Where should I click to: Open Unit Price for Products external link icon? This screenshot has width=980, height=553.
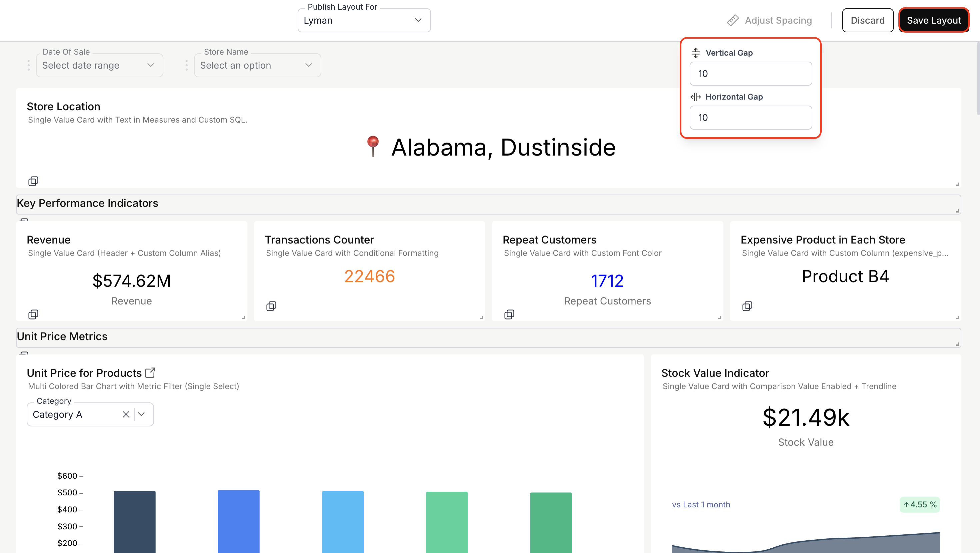(150, 372)
